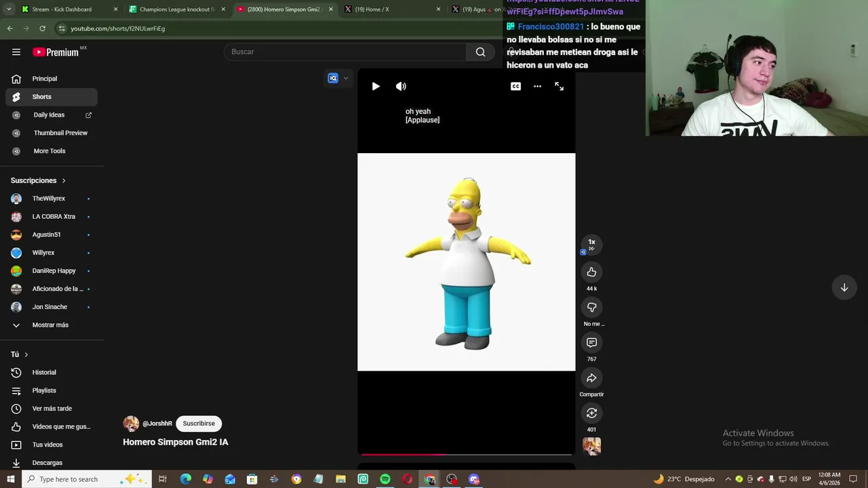This screenshot has width=868, height=488.
Task: Open Videos que me gustan
Action: (52, 426)
